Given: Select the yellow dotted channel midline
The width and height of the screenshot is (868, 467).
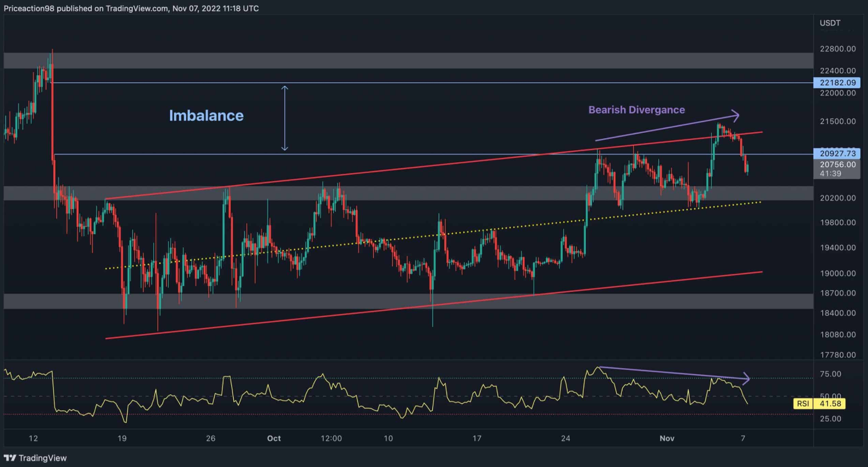Looking at the screenshot, I should [433, 235].
